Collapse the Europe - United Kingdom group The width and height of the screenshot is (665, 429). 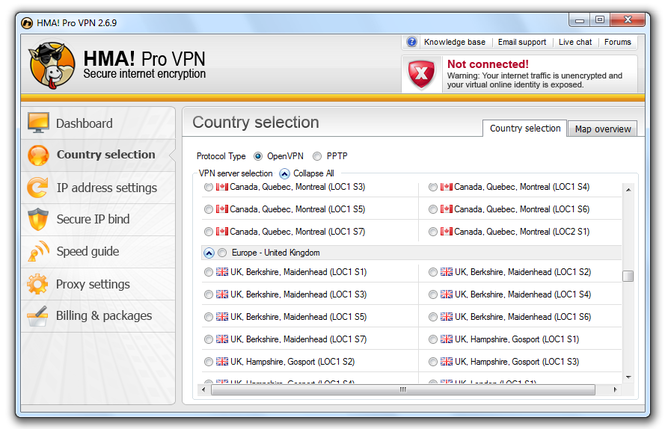[209, 253]
